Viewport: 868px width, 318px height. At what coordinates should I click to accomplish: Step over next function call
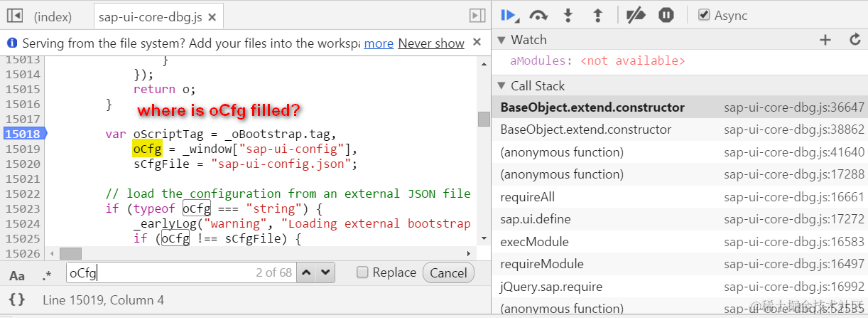(x=539, y=15)
